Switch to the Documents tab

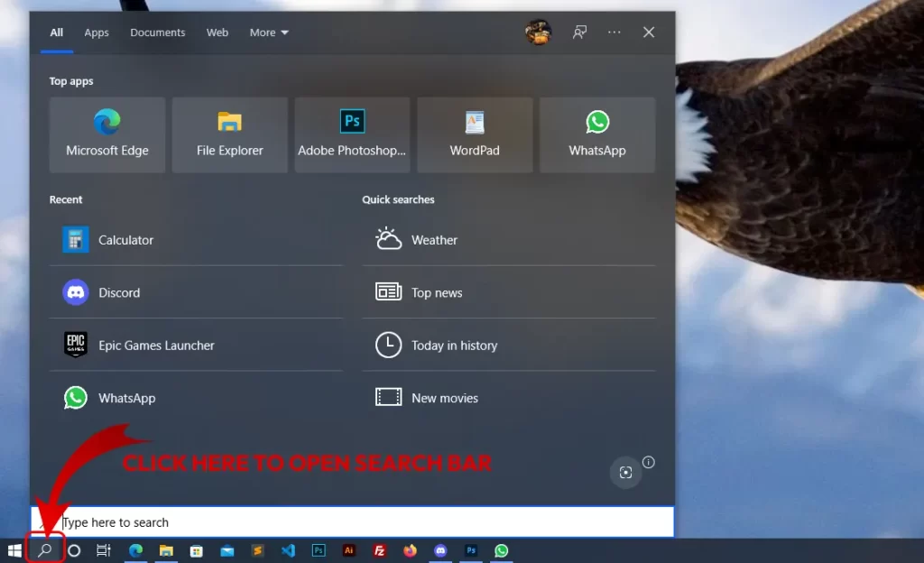coord(157,32)
